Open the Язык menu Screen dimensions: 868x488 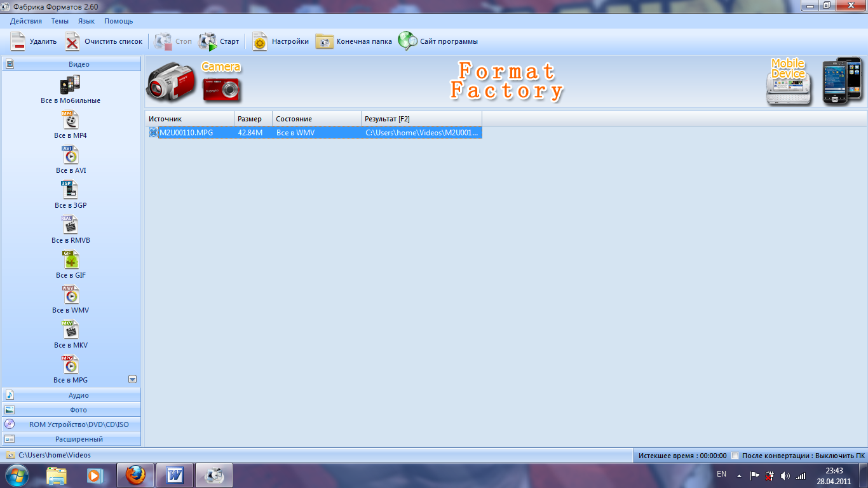pos(86,21)
